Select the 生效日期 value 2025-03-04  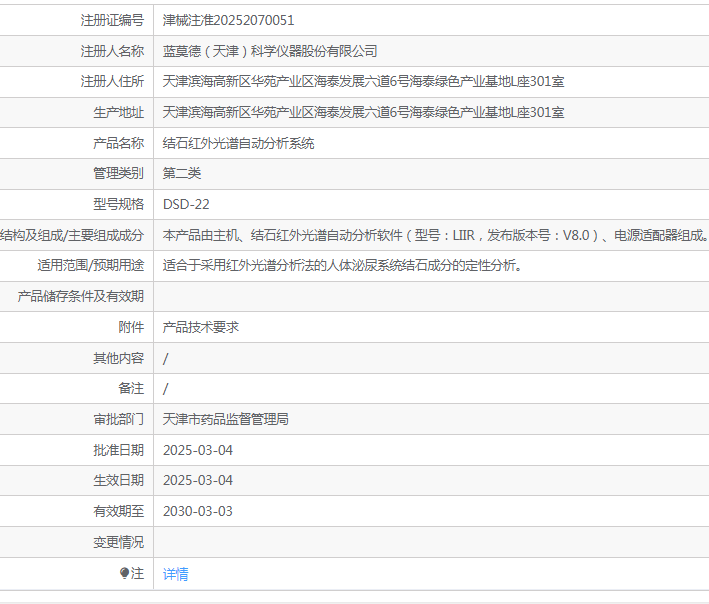pos(198,480)
